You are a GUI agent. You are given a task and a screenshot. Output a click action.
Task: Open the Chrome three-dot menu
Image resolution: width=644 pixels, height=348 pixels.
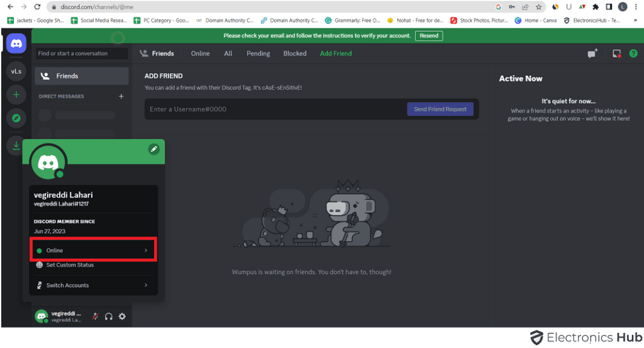click(636, 7)
